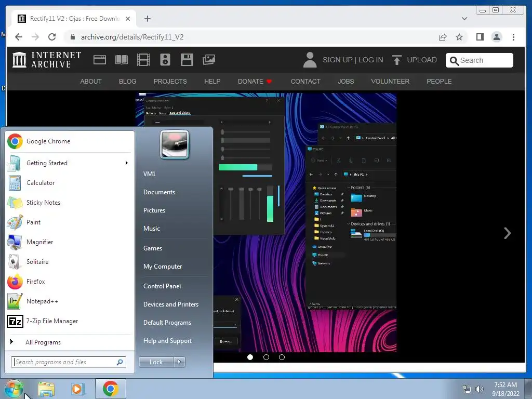Image resolution: width=532 pixels, height=399 pixels.
Task: Launch Getting Started from Start menu
Action: point(70,163)
